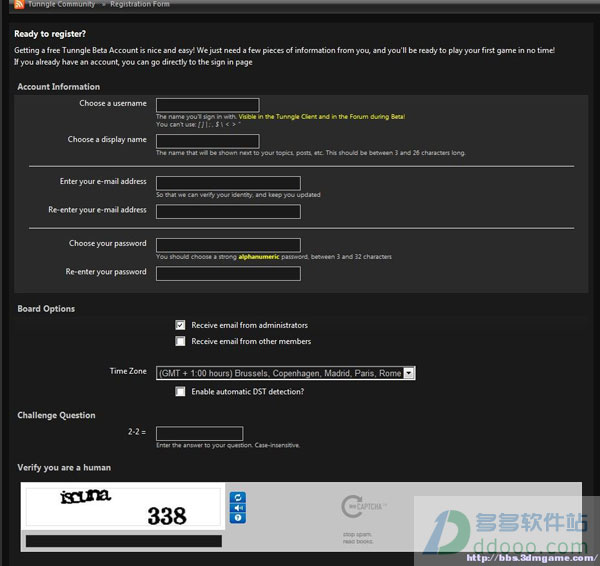Click the Re-enter e-mail address input
The image size is (600, 566).
pyautogui.click(x=228, y=211)
